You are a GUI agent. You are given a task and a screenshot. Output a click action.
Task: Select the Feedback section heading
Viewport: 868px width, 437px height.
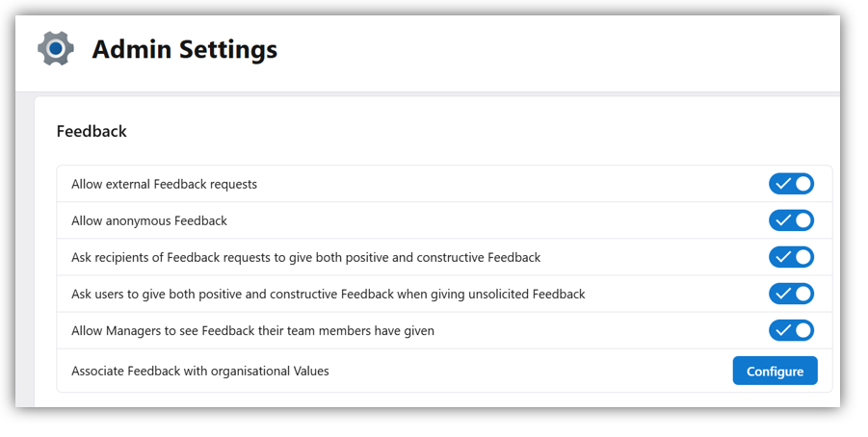92,131
